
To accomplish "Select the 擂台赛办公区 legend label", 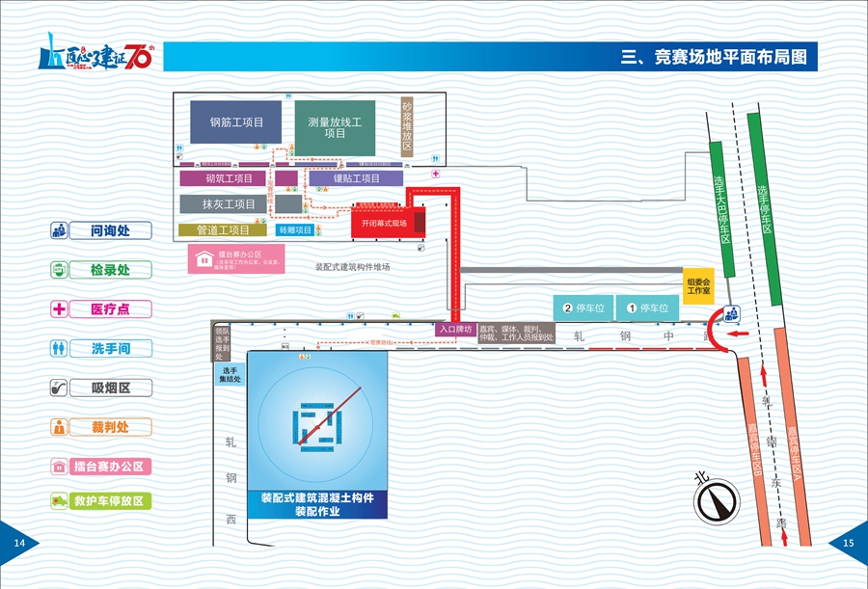I will tap(110, 467).
